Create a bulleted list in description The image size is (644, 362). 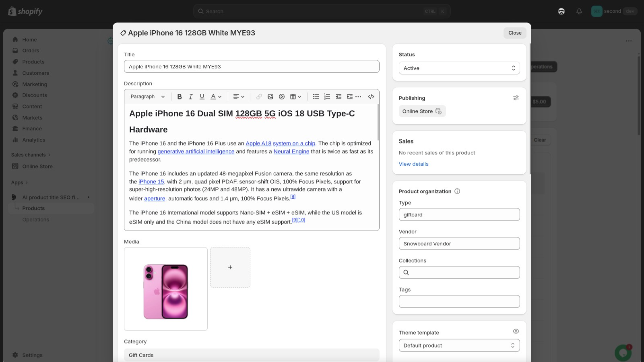[x=316, y=97]
